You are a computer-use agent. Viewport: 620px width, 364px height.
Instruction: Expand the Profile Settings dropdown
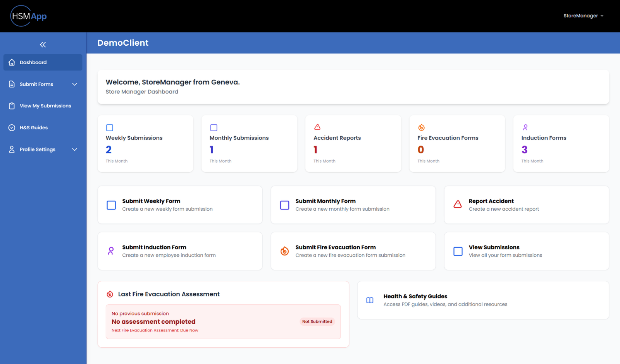coord(74,149)
